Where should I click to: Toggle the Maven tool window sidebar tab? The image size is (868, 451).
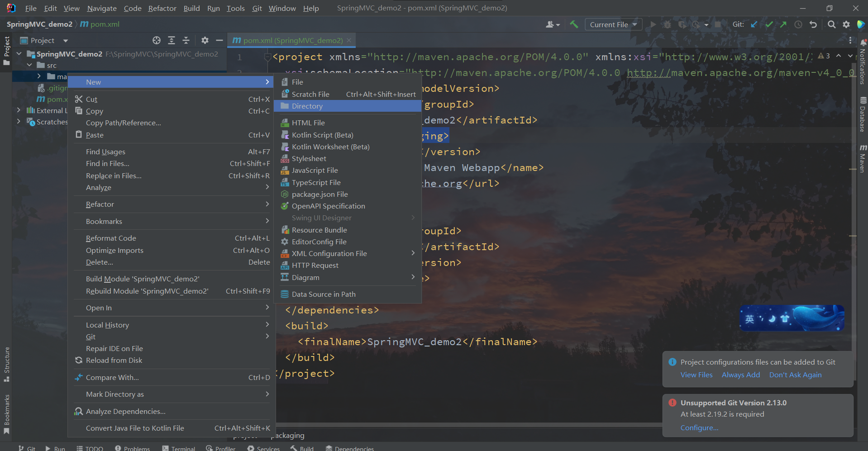click(x=863, y=159)
